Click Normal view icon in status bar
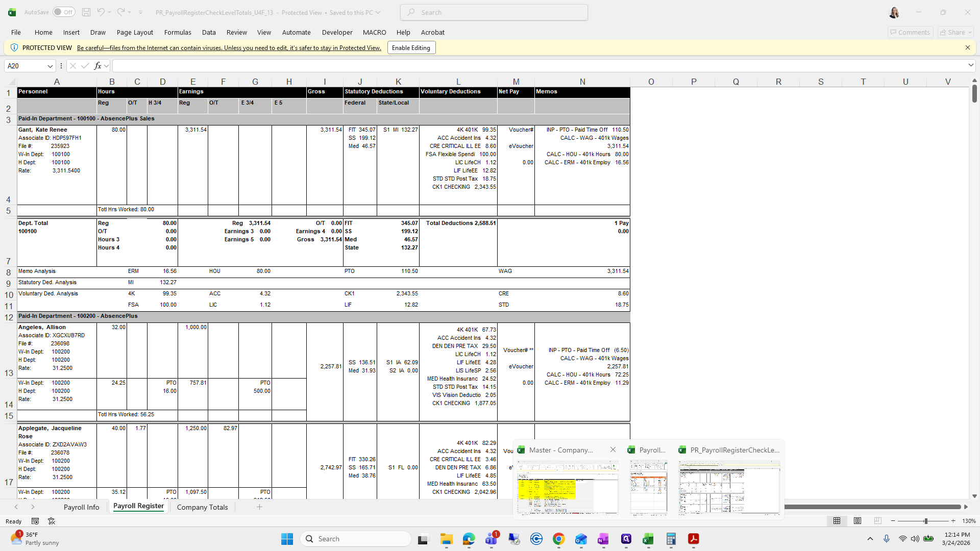Viewport: 980px width, 551px height. click(x=837, y=521)
